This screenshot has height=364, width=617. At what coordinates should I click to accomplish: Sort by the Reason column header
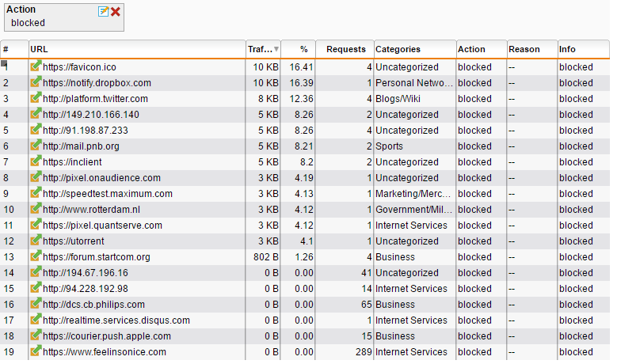click(x=532, y=49)
